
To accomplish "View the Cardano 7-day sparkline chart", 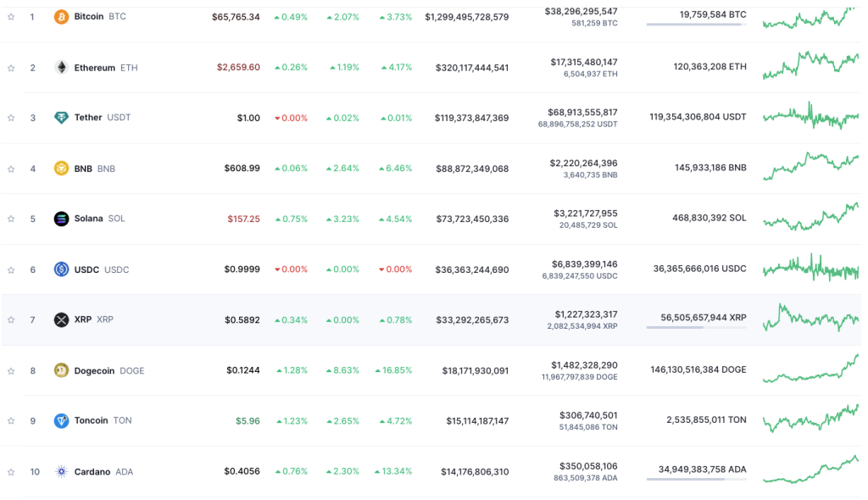I will click(x=810, y=469).
